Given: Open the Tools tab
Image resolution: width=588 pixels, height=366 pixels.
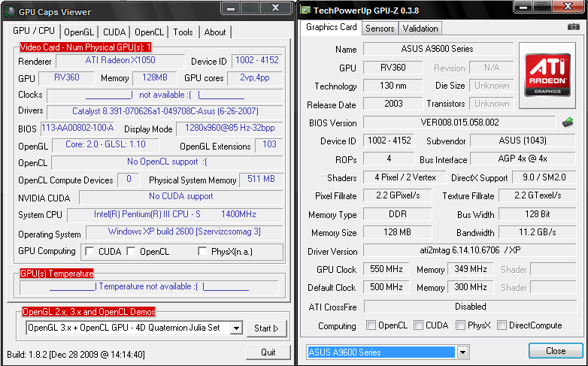Looking at the screenshot, I should tap(183, 32).
